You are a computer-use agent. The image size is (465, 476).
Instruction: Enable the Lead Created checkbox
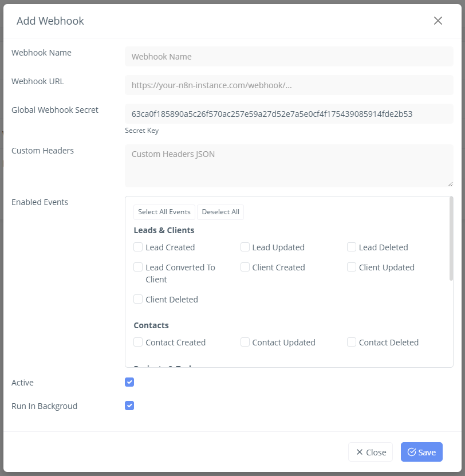click(138, 247)
